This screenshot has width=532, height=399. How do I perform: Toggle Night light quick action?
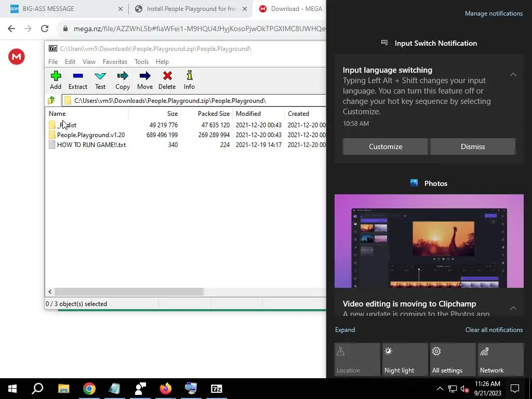[x=405, y=360]
